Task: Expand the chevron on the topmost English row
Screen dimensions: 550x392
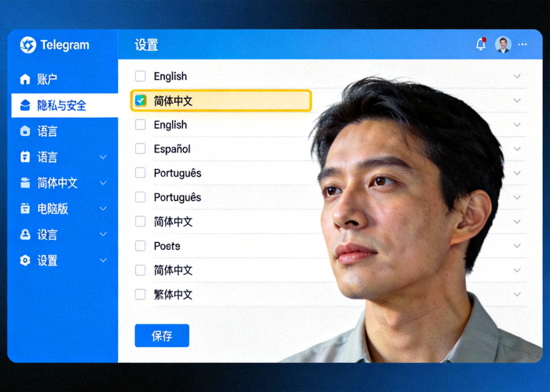Action: coord(517,76)
